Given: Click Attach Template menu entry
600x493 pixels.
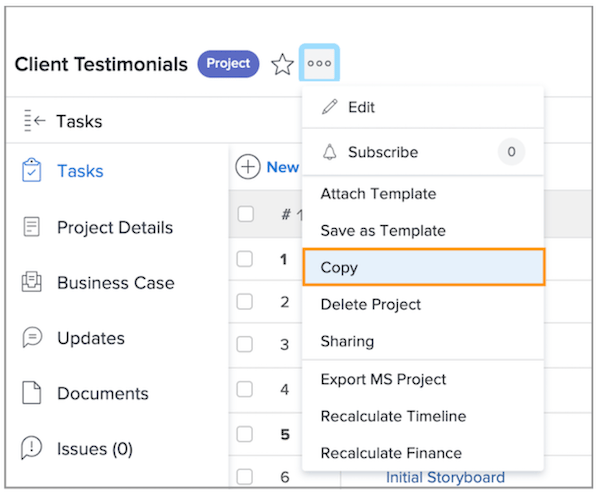Looking at the screenshot, I should (x=378, y=194).
